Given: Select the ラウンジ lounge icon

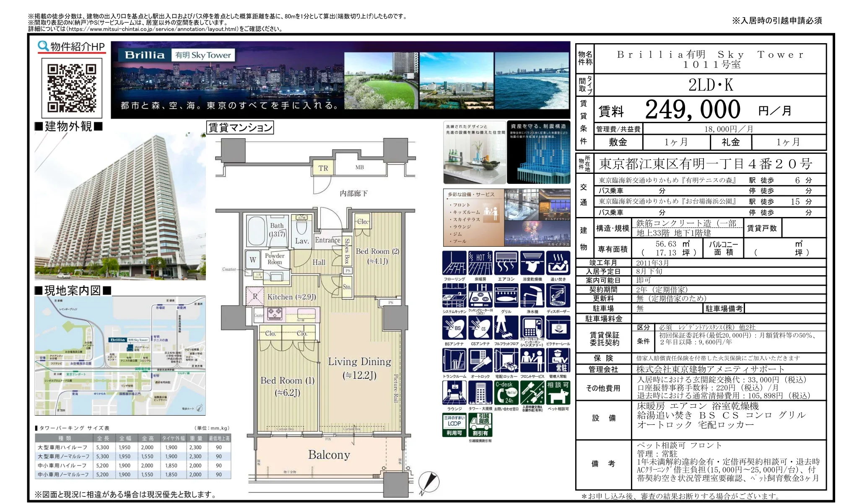Looking at the screenshot, I should point(454,393).
